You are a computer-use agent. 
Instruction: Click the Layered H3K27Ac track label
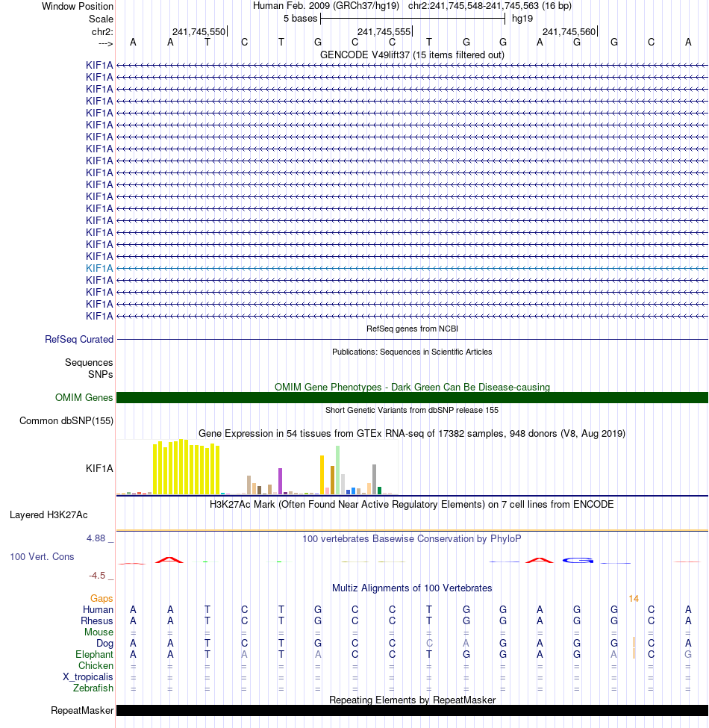49,515
